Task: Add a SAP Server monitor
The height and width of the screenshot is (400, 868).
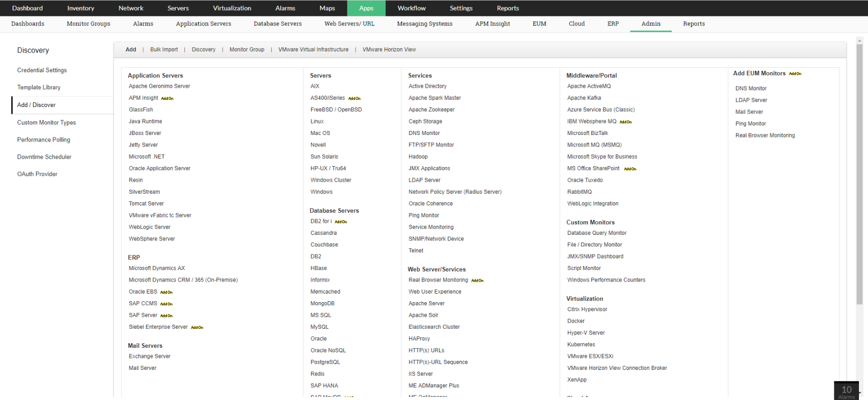Action: [x=143, y=315]
